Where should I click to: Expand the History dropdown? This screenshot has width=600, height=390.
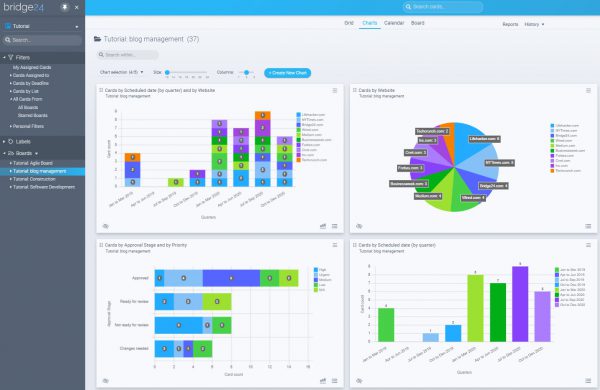click(x=534, y=24)
